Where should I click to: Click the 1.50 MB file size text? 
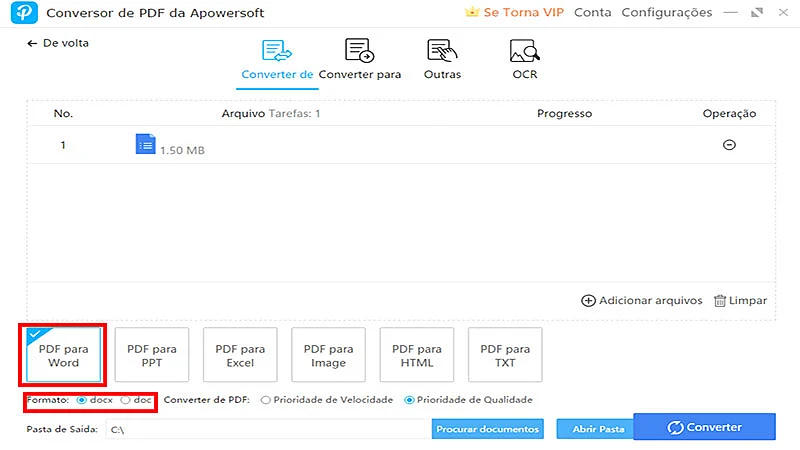click(x=182, y=151)
